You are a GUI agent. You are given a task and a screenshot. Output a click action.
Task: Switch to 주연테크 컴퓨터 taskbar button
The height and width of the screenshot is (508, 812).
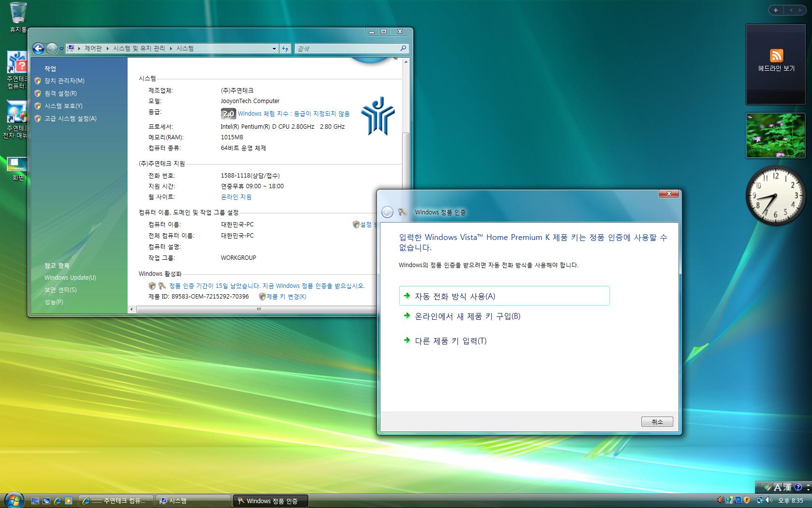tap(116, 501)
